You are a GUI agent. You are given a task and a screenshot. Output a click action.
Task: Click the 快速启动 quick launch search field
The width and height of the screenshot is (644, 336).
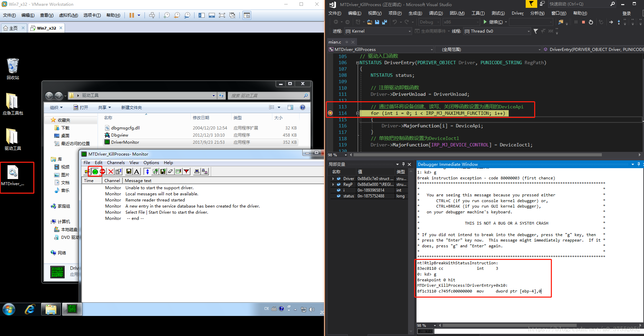581,4
